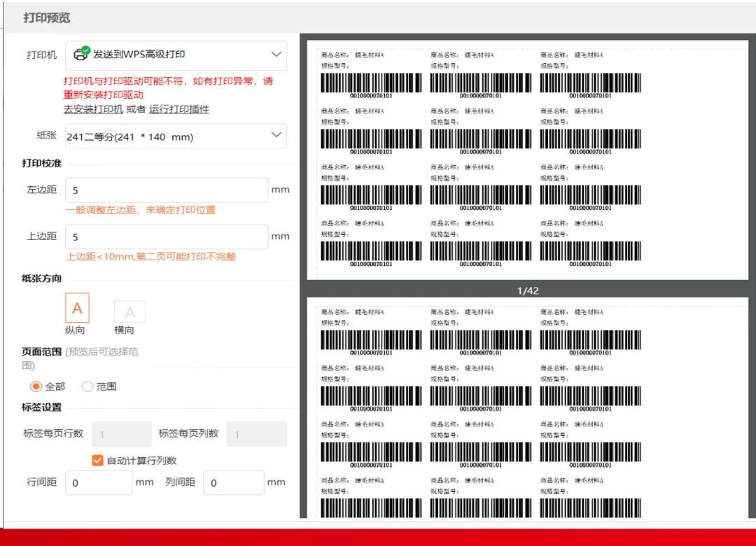Click the disabled 标签每页行数 field
The width and height of the screenshot is (756, 546).
click(x=122, y=434)
